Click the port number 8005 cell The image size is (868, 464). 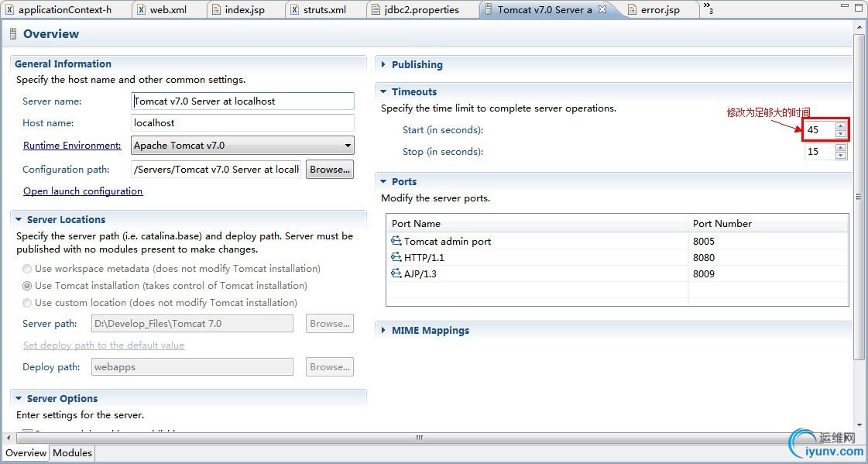pos(768,241)
